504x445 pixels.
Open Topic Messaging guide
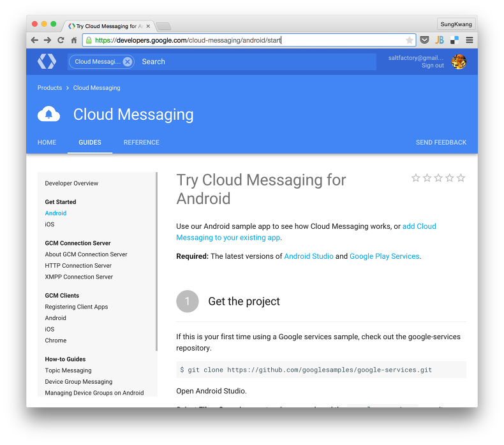[68, 370]
